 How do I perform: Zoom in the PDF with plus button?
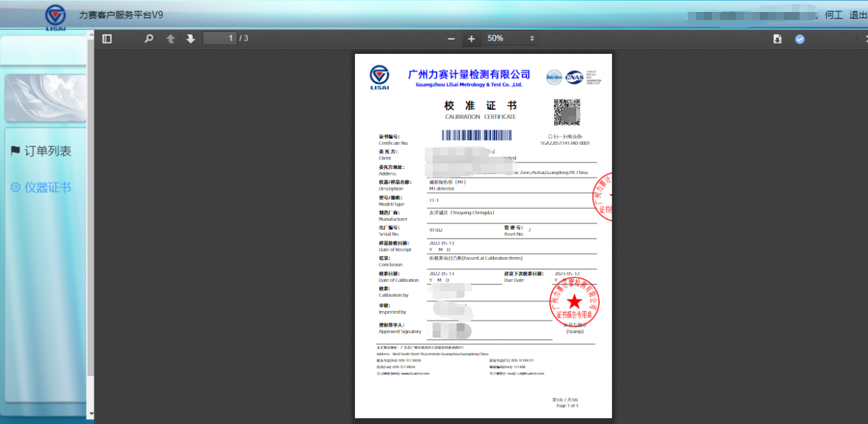471,39
